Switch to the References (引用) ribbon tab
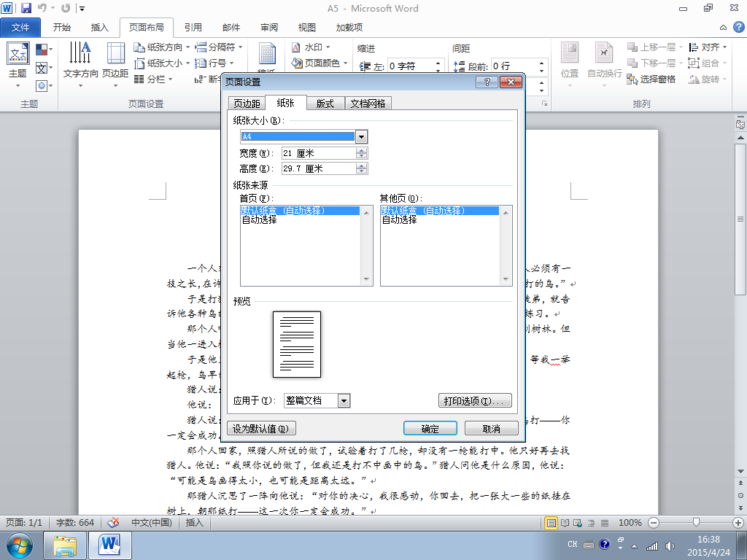747x560 pixels. [x=193, y=27]
